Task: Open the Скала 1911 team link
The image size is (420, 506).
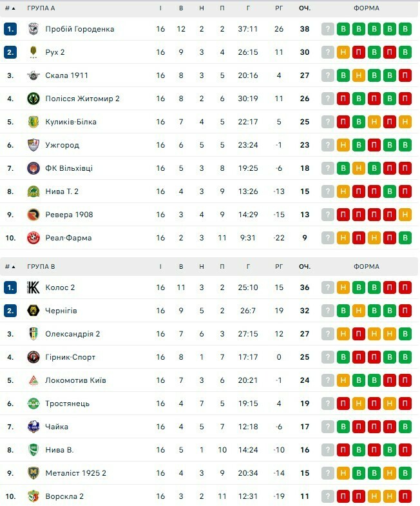Action: (66, 75)
